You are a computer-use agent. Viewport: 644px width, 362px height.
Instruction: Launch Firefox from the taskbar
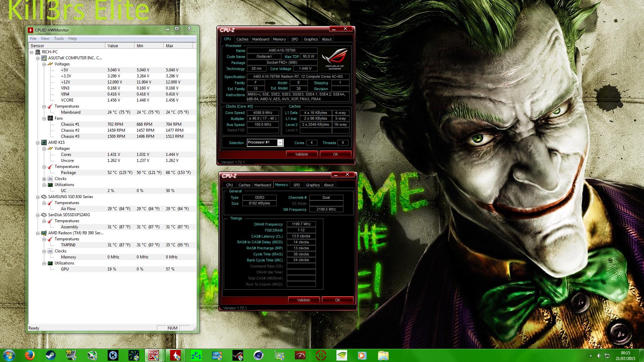(x=30, y=355)
